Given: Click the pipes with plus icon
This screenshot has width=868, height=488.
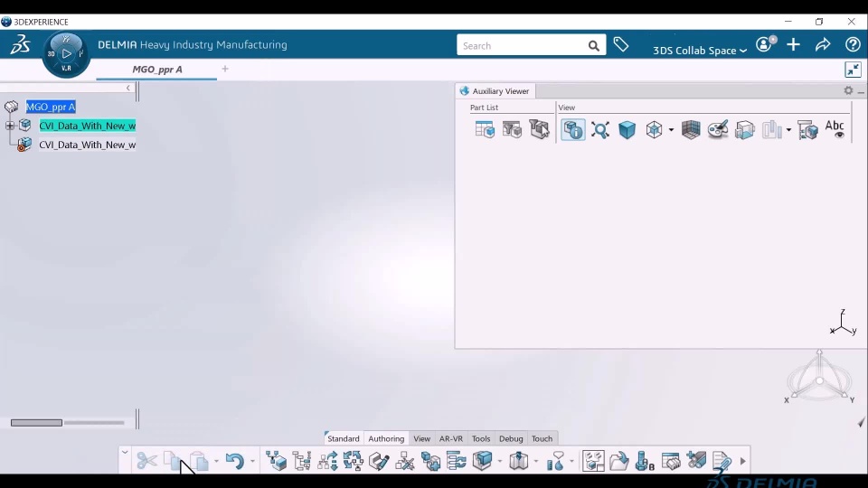Looking at the screenshot, I should click(696, 460).
